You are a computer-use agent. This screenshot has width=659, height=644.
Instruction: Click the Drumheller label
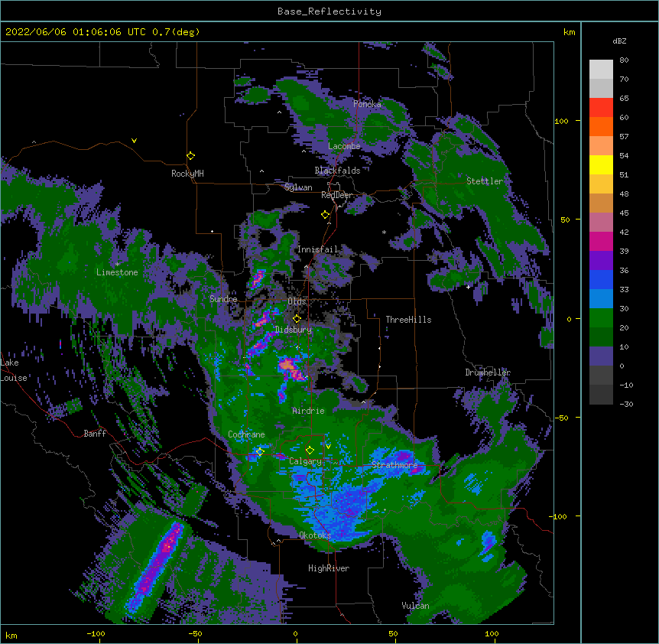[x=488, y=372]
